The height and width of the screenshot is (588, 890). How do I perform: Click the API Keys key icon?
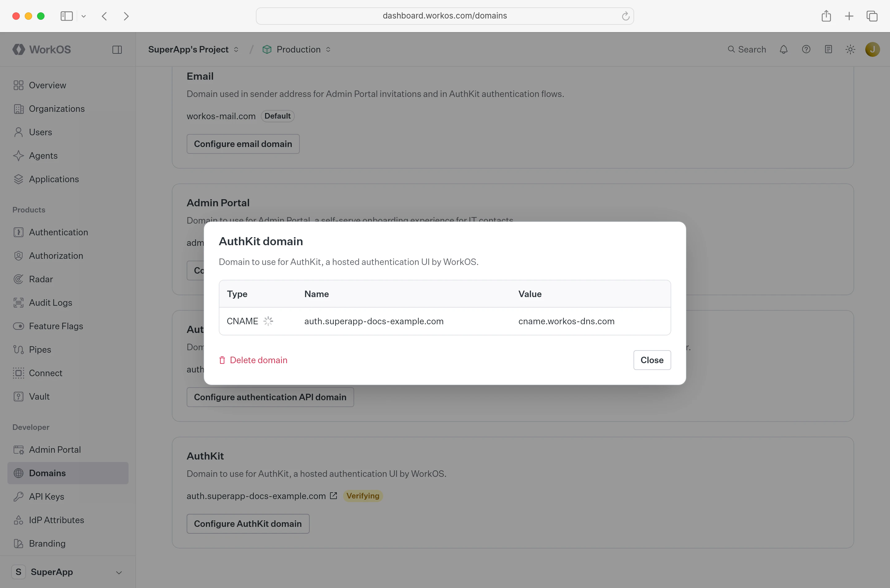[x=18, y=497]
